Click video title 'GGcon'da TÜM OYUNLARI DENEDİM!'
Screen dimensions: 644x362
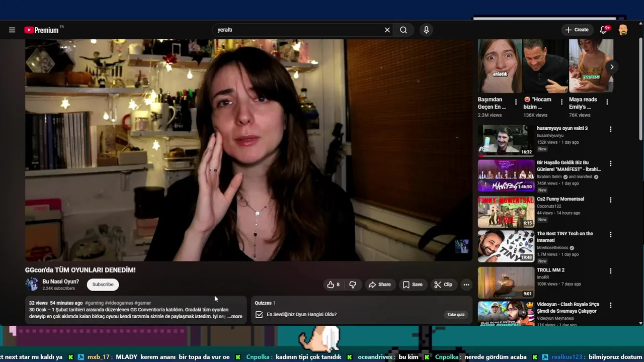click(x=80, y=270)
